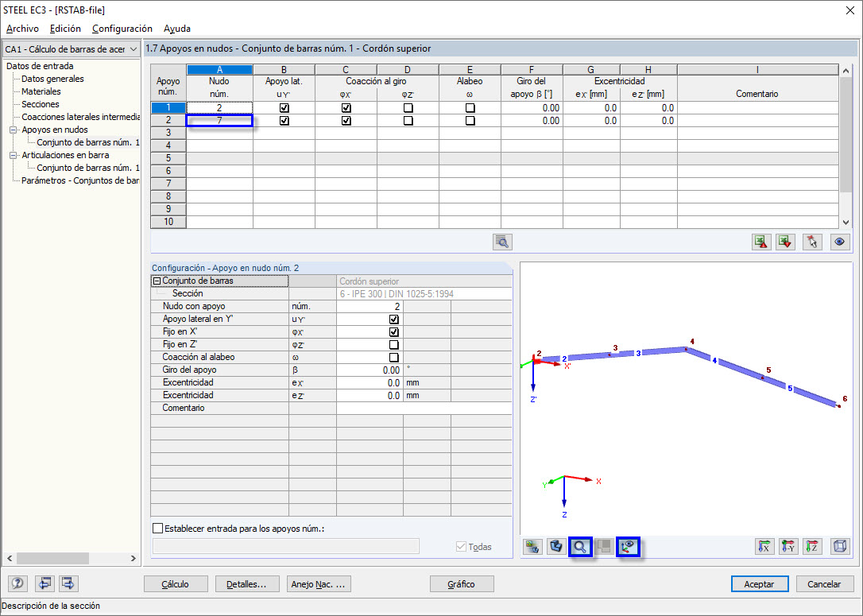Click the Excel export icon with red up arrow
The height and width of the screenshot is (616, 863).
pos(761,242)
